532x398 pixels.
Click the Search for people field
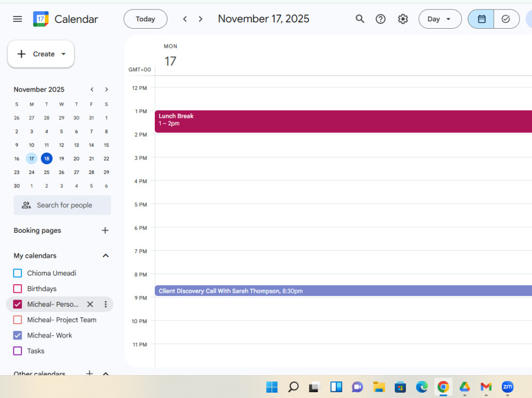pos(62,205)
